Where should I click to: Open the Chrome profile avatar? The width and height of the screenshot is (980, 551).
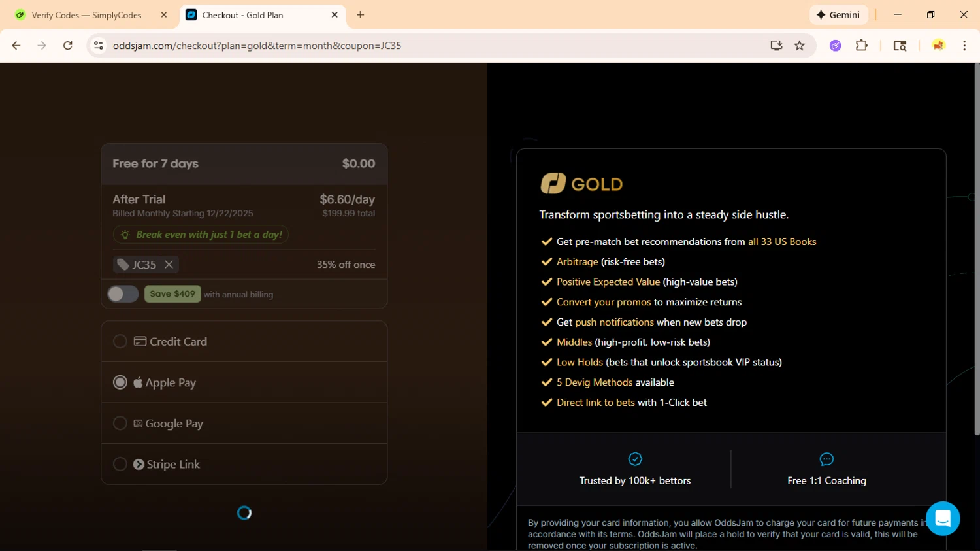[938, 46]
